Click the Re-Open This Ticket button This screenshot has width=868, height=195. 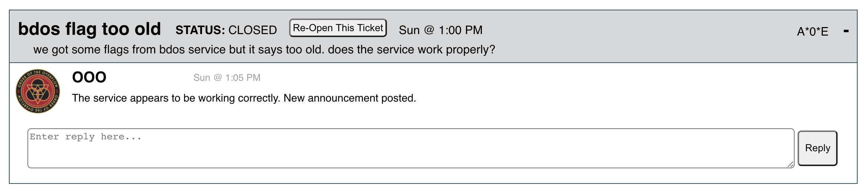(338, 28)
